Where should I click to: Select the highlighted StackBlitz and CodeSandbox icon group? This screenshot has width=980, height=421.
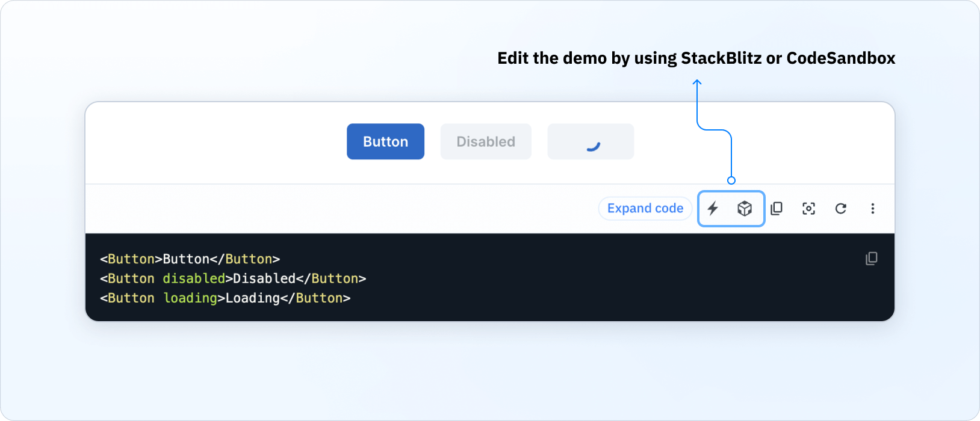[731, 209]
